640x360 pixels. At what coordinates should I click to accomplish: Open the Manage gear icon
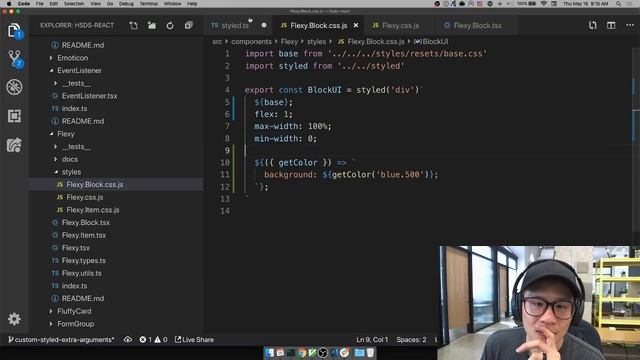point(14,319)
